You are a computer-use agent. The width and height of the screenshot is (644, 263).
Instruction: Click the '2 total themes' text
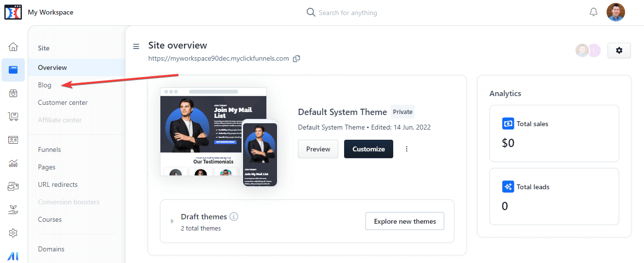[201, 228]
